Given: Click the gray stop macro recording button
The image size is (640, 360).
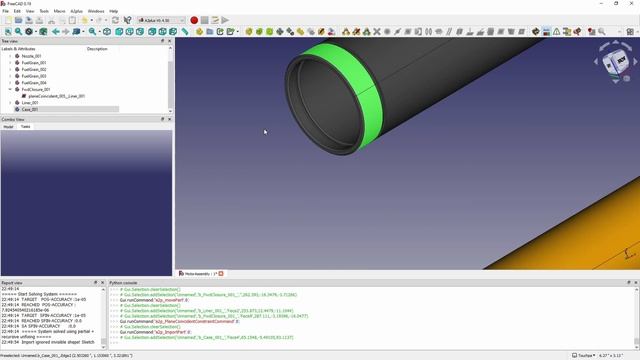Looking at the screenshot, I should click(x=204, y=20).
